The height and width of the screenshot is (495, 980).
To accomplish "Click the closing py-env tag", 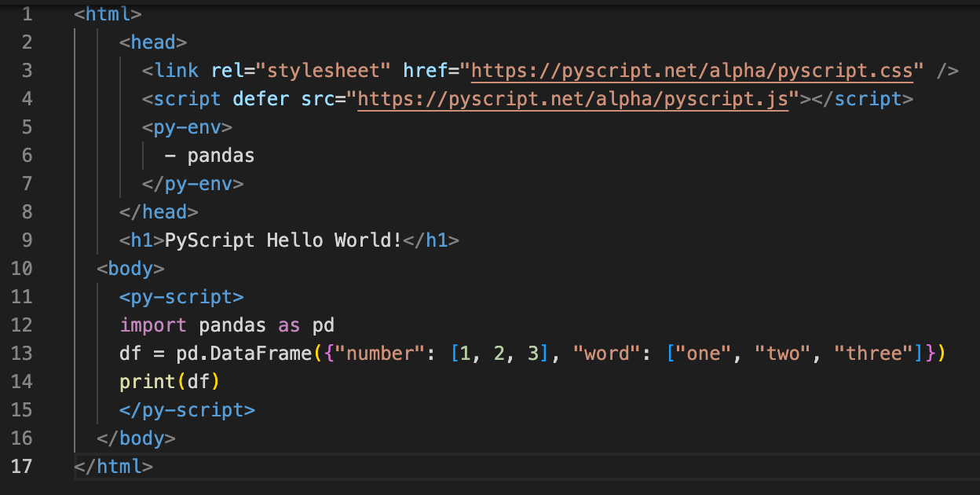I will coord(193,184).
